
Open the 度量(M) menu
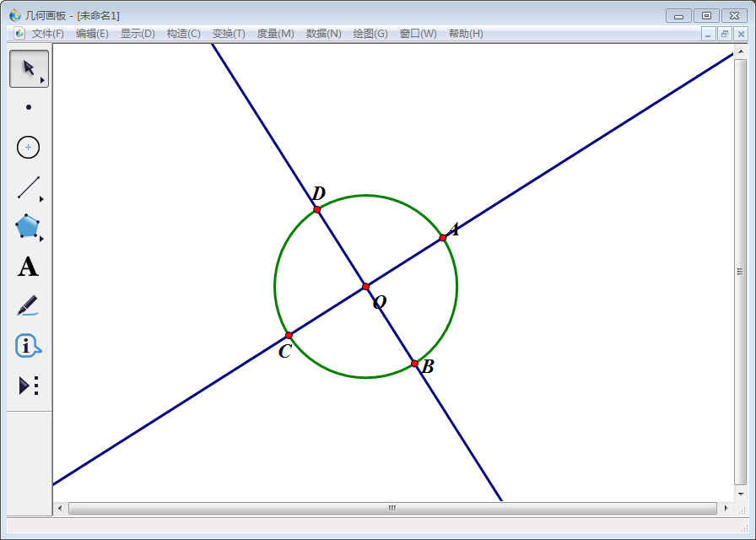tap(275, 34)
